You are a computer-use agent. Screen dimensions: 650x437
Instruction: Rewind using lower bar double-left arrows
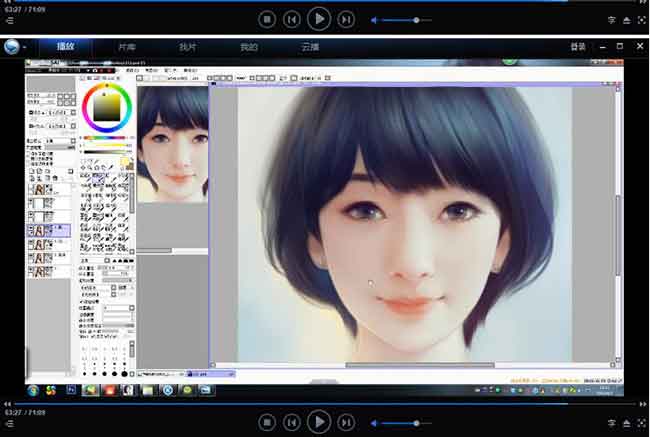[7, 404]
